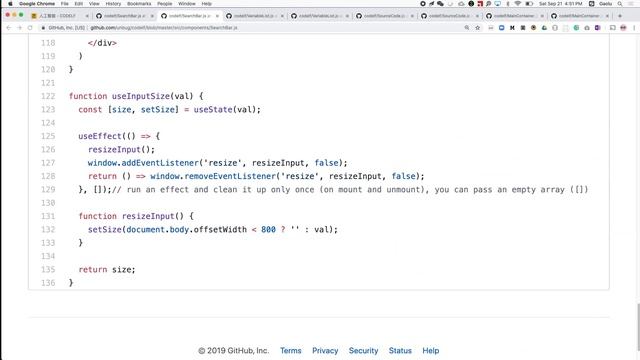The width and height of the screenshot is (640, 360).
Task: Go back to previous page
Action: pos(9,28)
